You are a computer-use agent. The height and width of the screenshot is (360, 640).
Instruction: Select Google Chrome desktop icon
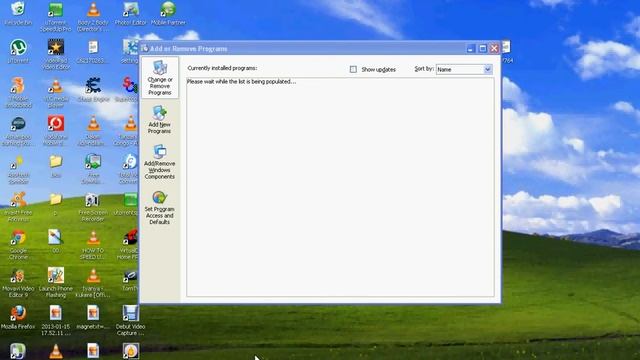(x=18, y=244)
